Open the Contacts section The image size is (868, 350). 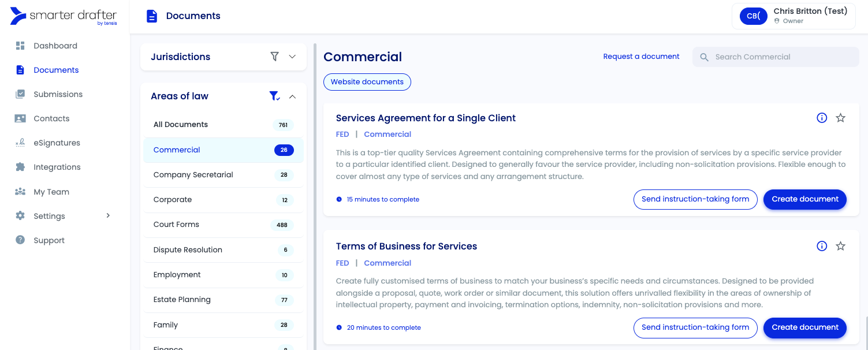(x=50, y=118)
